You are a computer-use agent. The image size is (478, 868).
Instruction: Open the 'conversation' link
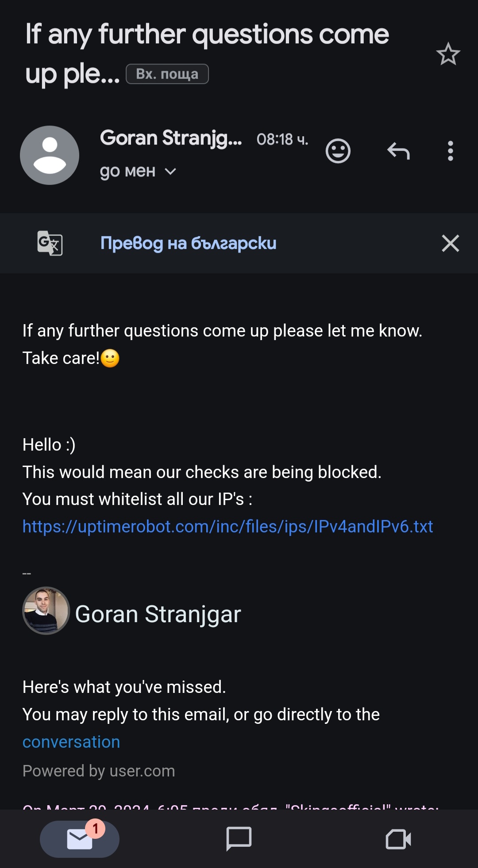click(71, 742)
